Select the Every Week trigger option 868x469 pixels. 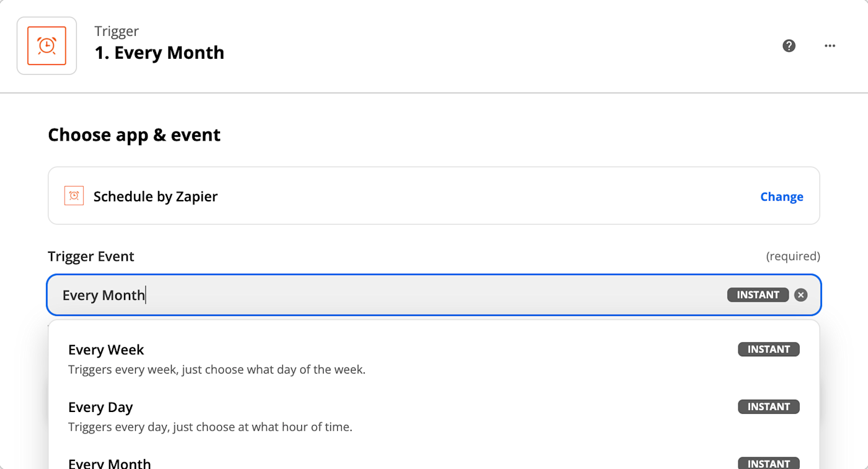tap(106, 350)
